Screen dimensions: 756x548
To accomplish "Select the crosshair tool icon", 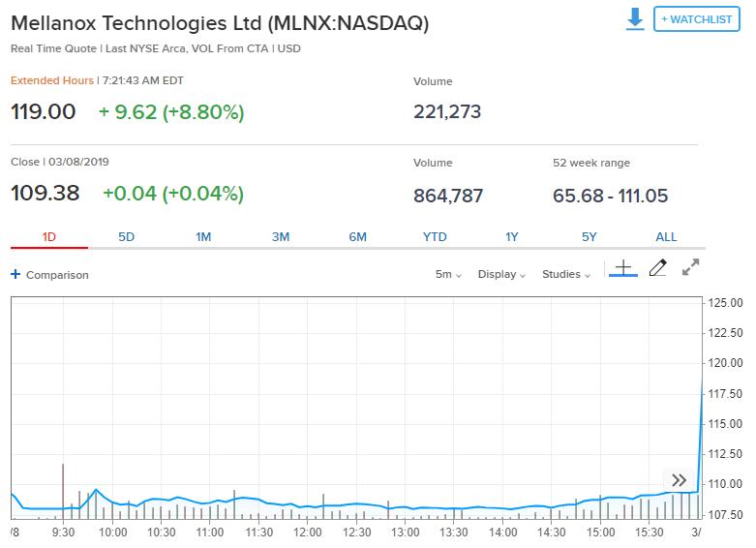I will click(623, 268).
